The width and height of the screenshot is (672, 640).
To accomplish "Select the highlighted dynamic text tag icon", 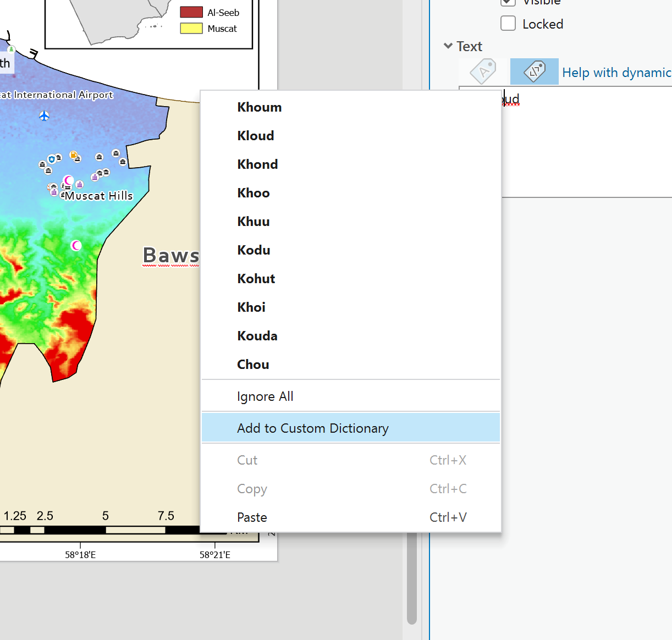I will pos(534,71).
